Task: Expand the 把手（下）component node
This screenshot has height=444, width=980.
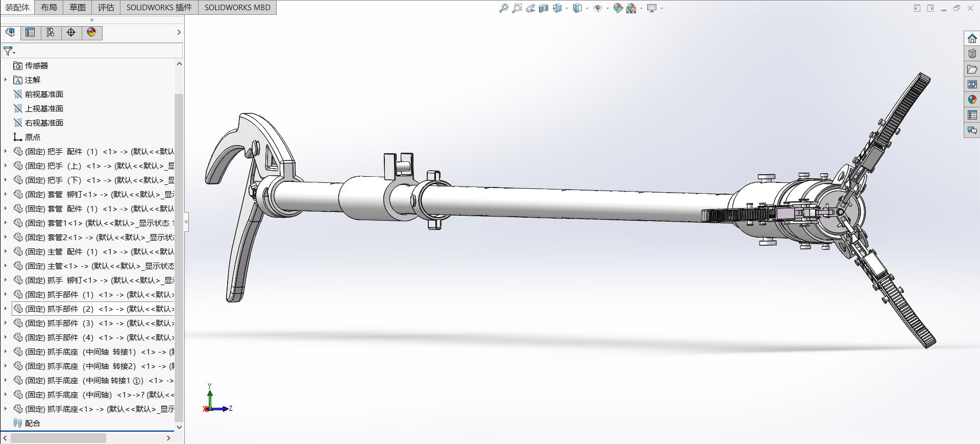Action: [6, 180]
